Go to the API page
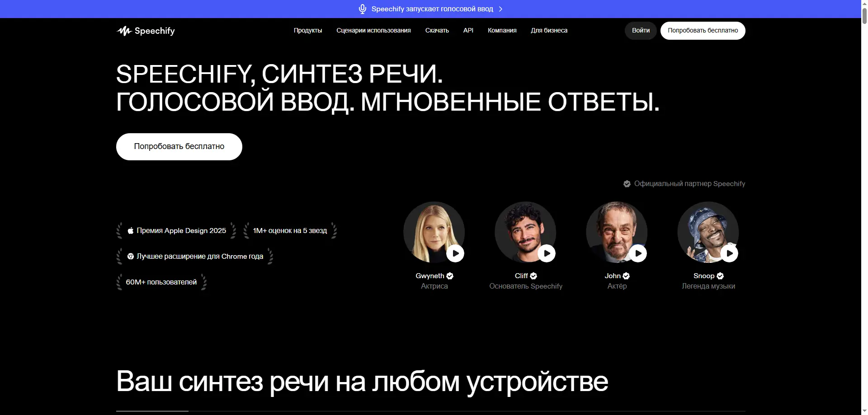The image size is (868, 415). (468, 30)
